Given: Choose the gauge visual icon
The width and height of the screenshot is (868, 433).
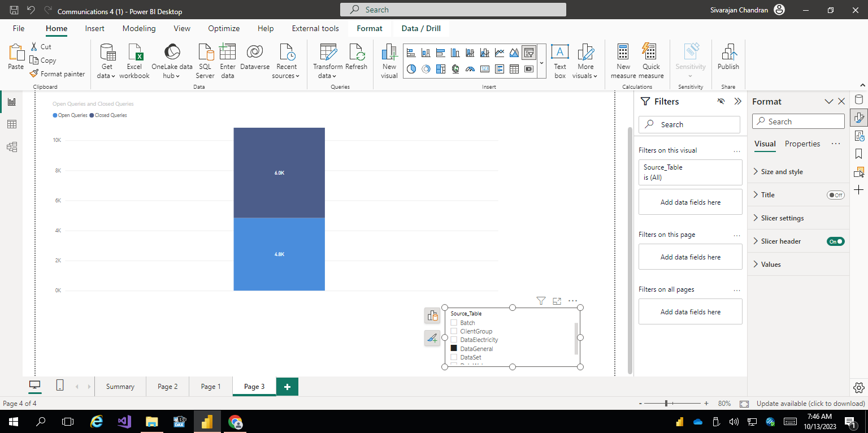Looking at the screenshot, I should [x=470, y=69].
